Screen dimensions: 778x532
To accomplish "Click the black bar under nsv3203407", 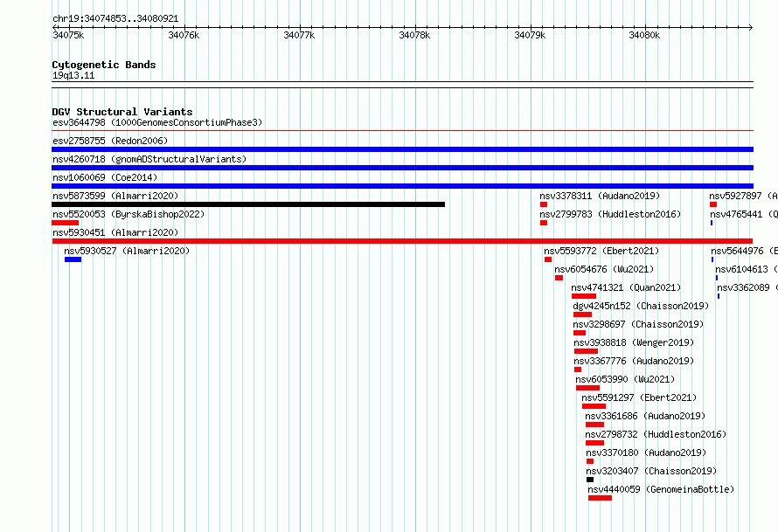I will (x=590, y=480).
